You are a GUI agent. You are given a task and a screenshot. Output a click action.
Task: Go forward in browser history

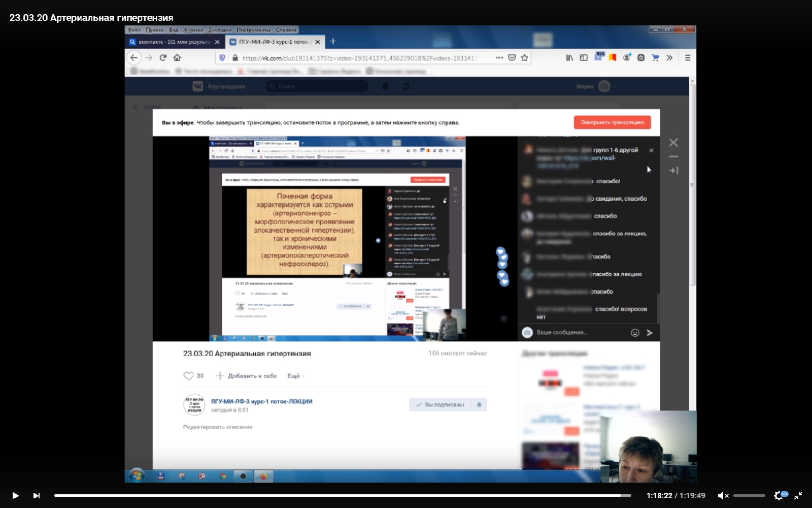click(x=149, y=58)
